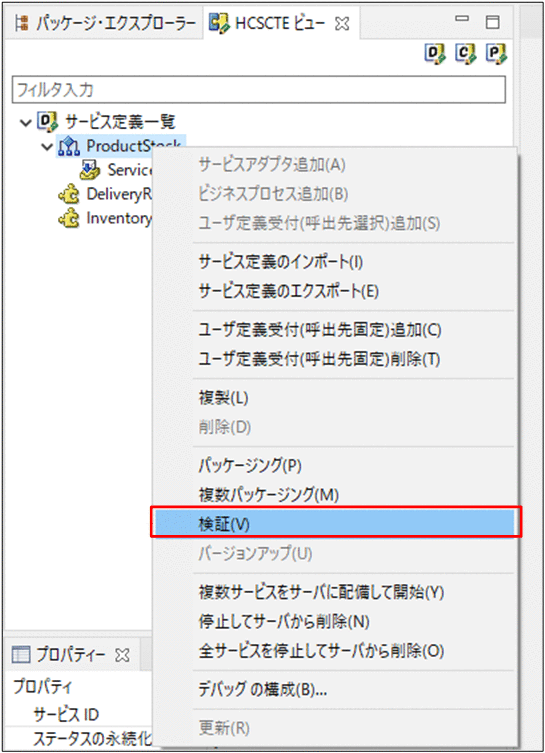This screenshot has height=753, width=545.
Task: Select the ProductStock tree item
Action: click(120, 146)
